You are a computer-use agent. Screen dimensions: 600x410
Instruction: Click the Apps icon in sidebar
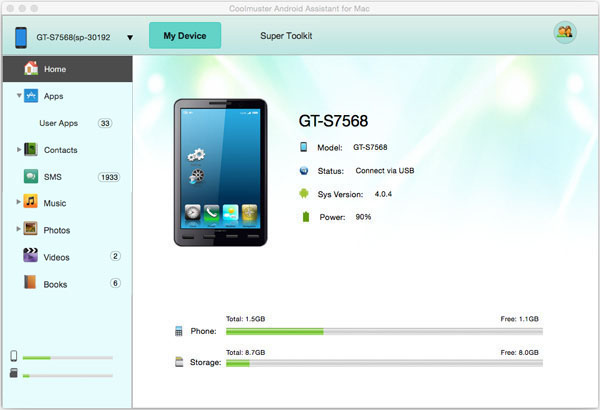(x=31, y=96)
